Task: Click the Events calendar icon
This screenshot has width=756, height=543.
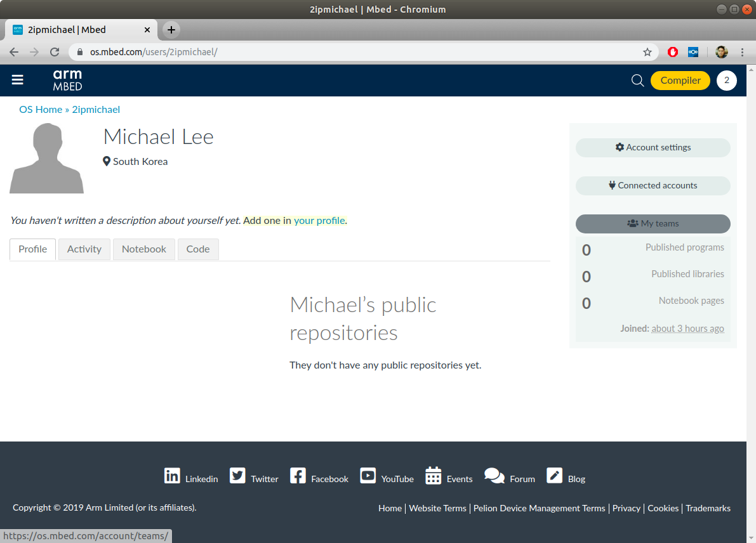Action: tap(433, 476)
